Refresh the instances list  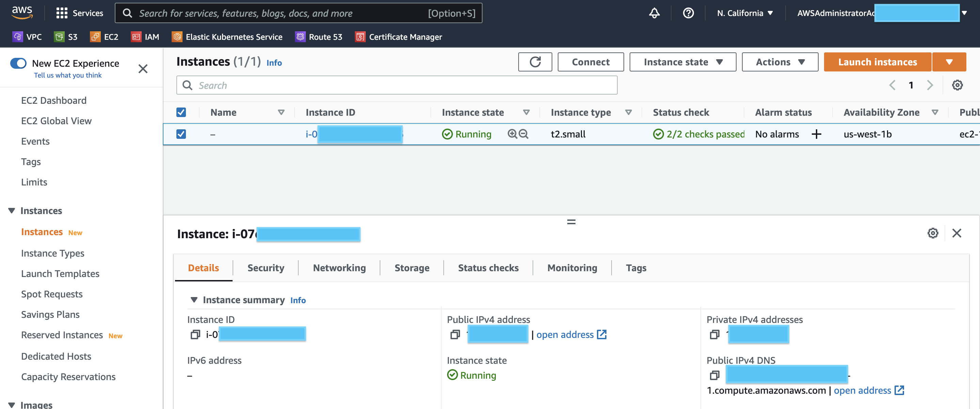click(535, 62)
